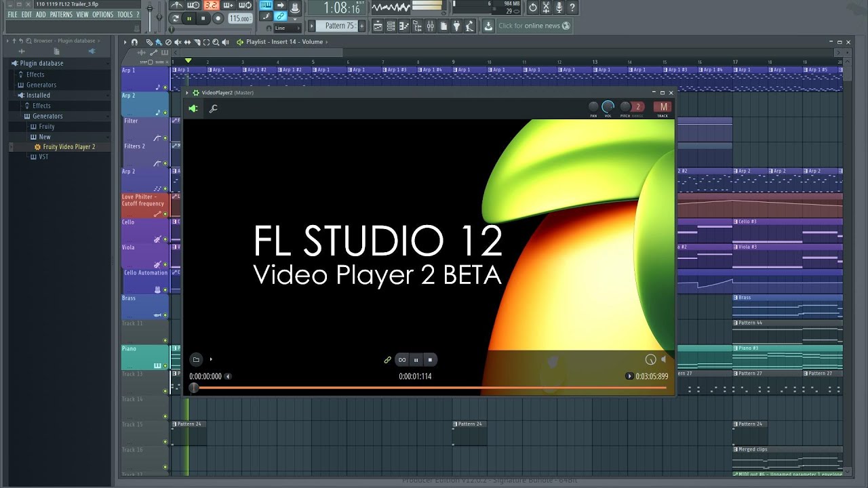868x488 pixels.
Task: Open the VideoPlayer2 title bar menu arrow
Action: pyautogui.click(x=187, y=93)
